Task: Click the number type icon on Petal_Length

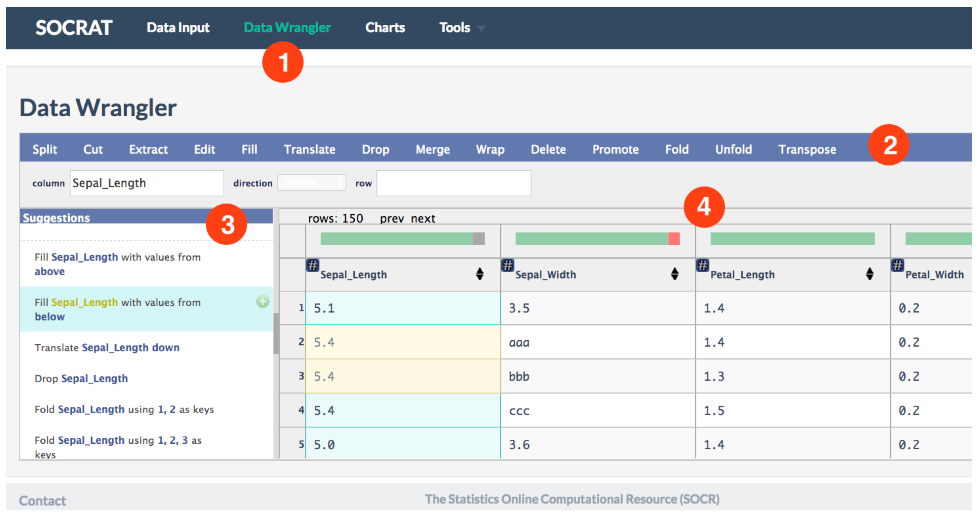Action: (x=702, y=265)
